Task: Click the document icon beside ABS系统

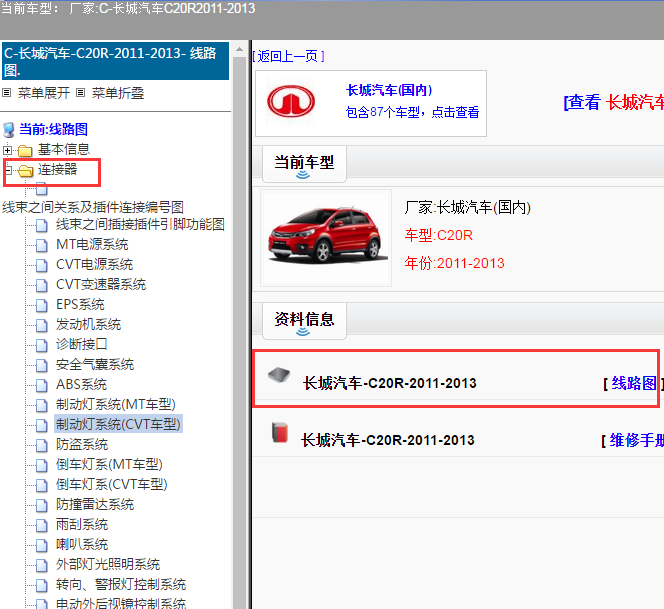Action: tap(42, 385)
